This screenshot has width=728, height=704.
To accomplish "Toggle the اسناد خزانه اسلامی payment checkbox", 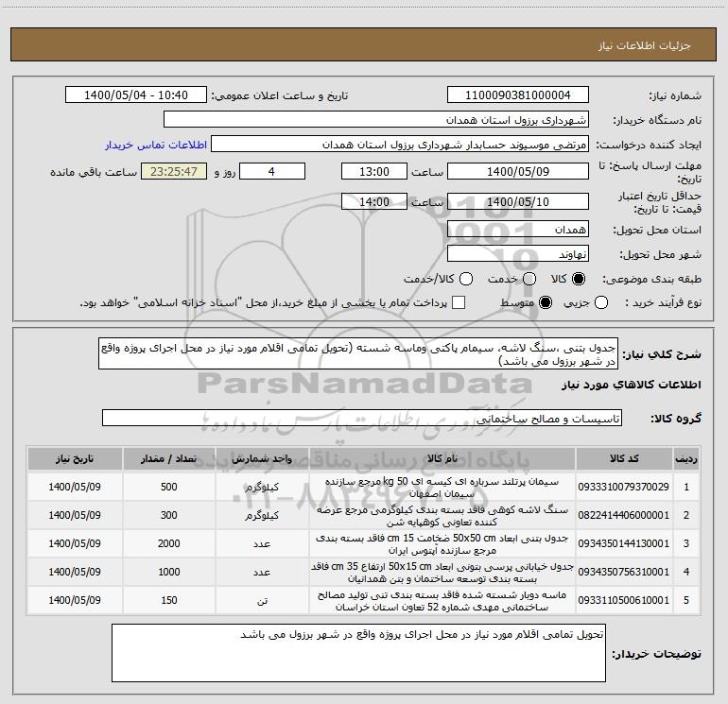I will (459, 302).
